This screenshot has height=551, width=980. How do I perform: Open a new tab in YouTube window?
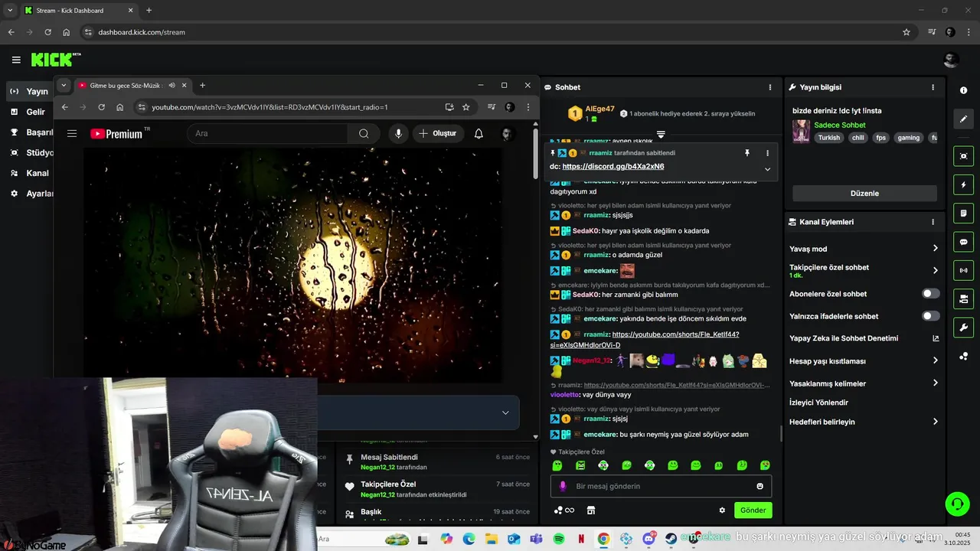[202, 85]
